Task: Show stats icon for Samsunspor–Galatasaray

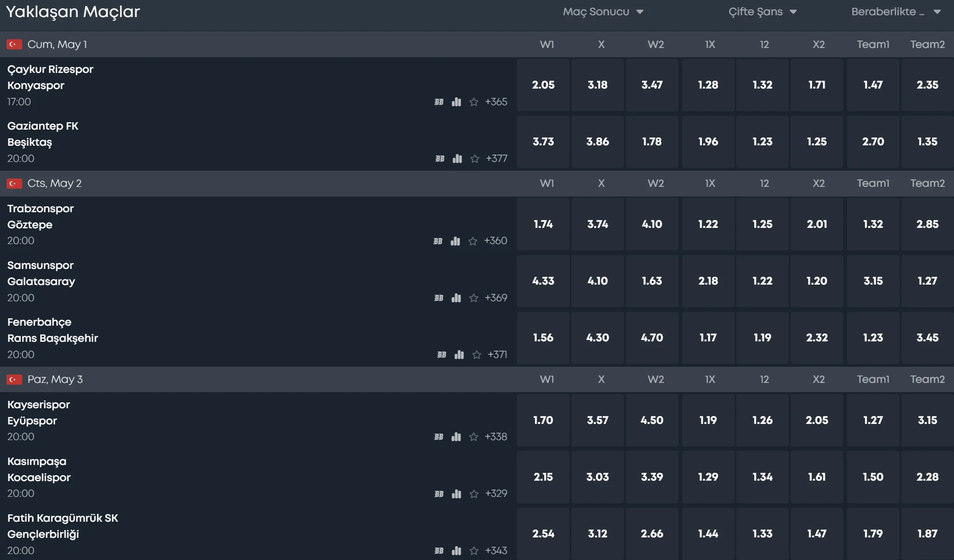Action: pos(456,298)
